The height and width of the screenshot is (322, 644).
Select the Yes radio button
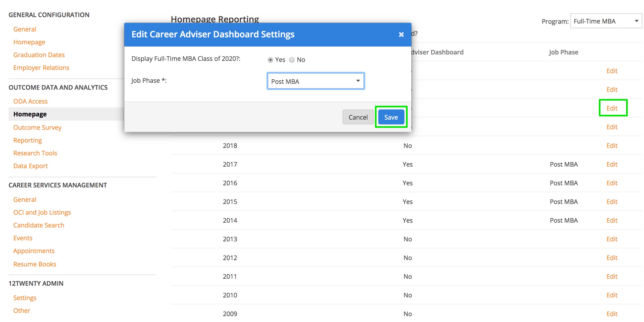[271, 60]
